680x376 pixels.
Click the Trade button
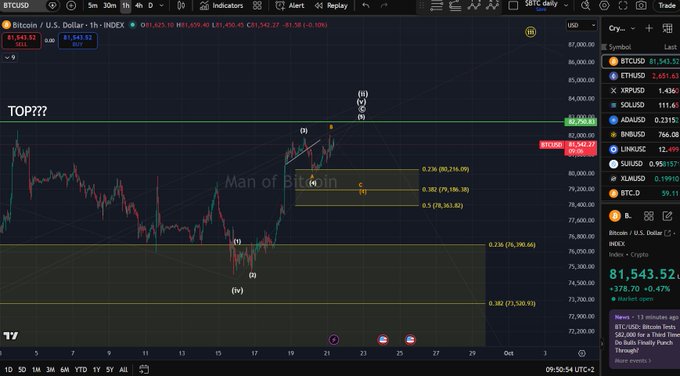click(667, 6)
